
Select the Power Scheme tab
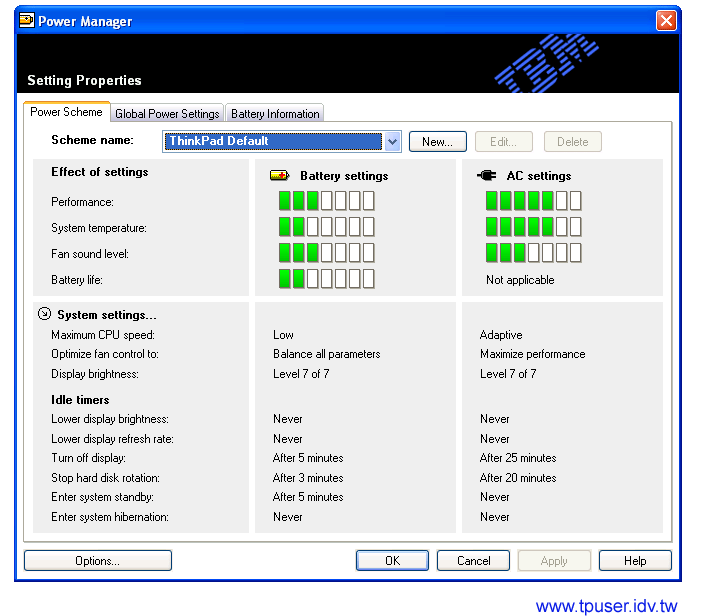pos(66,113)
